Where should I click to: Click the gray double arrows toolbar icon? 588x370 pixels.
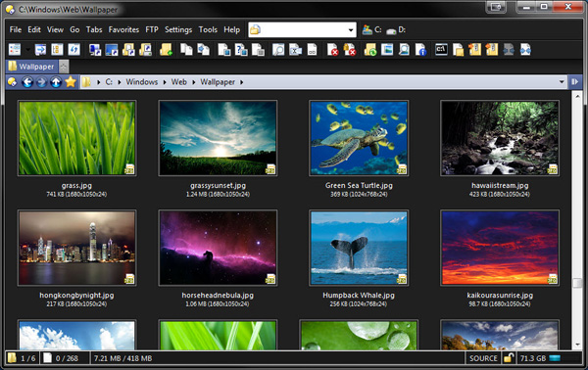509,50
